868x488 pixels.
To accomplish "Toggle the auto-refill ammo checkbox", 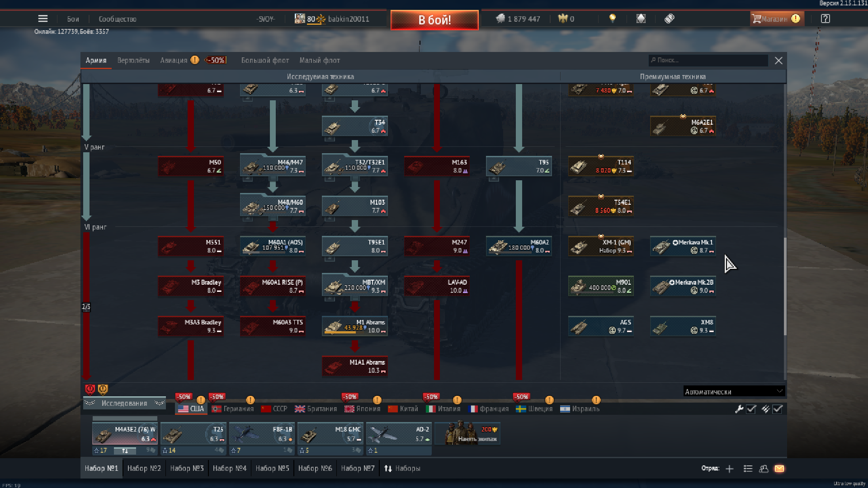I will [x=778, y=409].
